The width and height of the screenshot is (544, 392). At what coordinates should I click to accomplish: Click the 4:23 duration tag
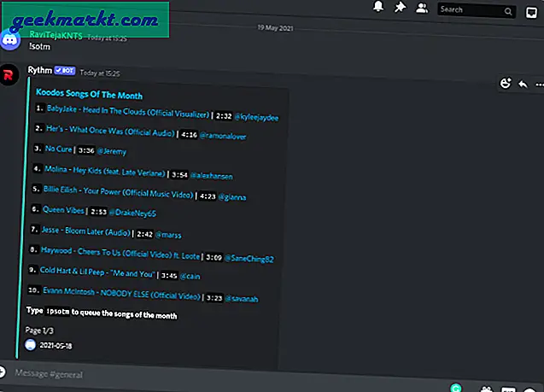[208, 196]
